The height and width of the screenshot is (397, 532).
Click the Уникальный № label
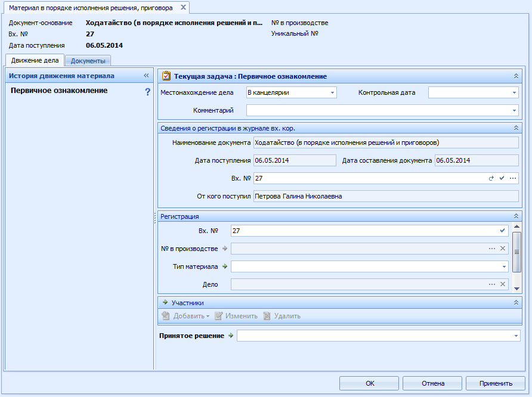click(x=295, y=33)
